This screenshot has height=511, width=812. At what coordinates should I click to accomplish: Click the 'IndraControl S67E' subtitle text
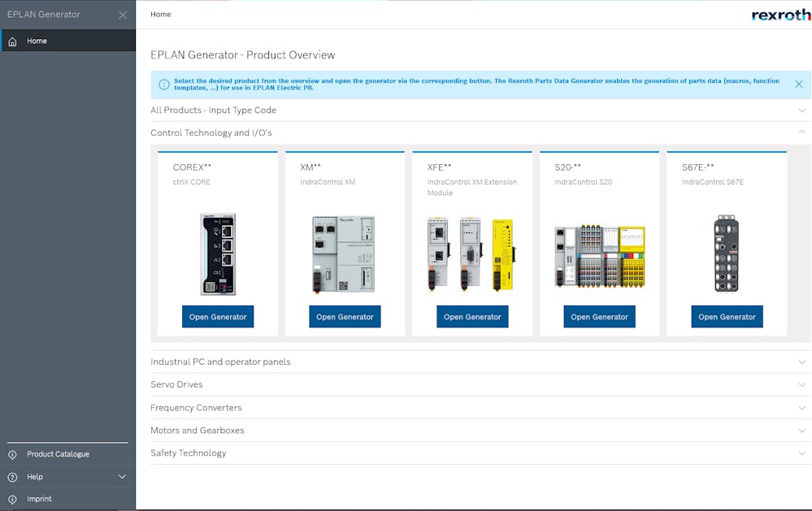pos(713,182)
